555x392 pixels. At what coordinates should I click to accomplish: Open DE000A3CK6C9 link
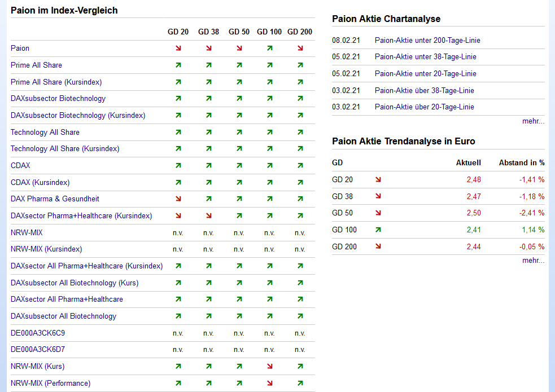pyautogui.click(x=38, y=333)
